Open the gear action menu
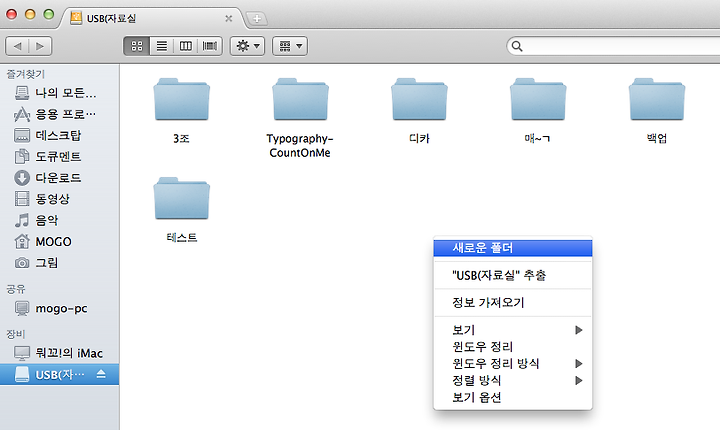 pos(248,46)
